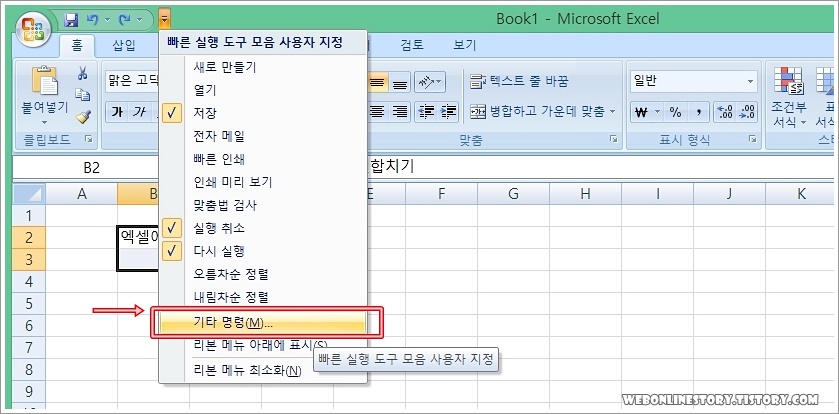The height and width of the screenshot is (414, 839).
Task: Select column K header
Action: click(800, 194)
